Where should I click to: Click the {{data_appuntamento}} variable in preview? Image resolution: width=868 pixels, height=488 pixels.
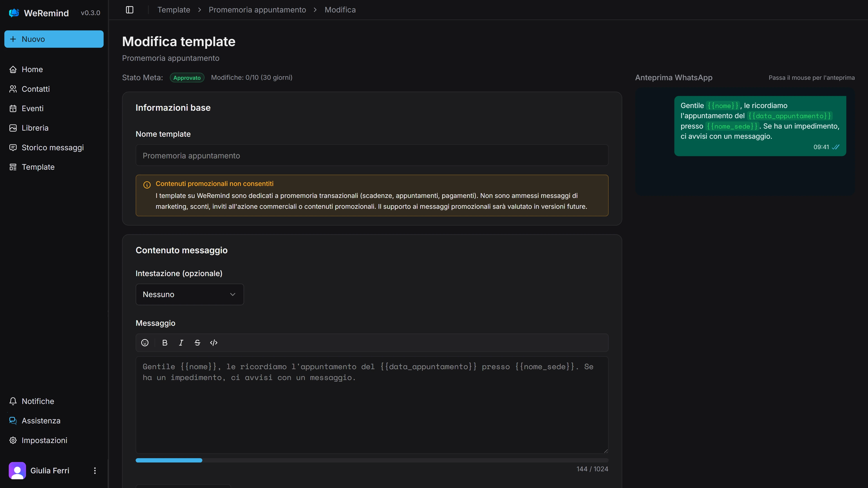tap(790, 116)
